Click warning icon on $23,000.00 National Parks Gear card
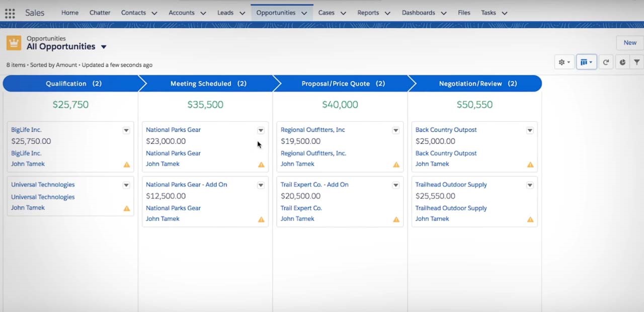644x312 pixels. 261,165
